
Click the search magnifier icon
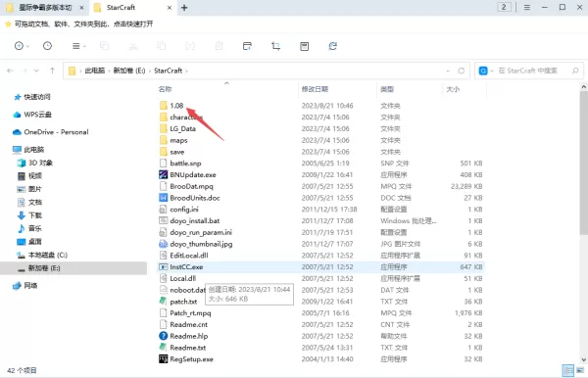575,71
